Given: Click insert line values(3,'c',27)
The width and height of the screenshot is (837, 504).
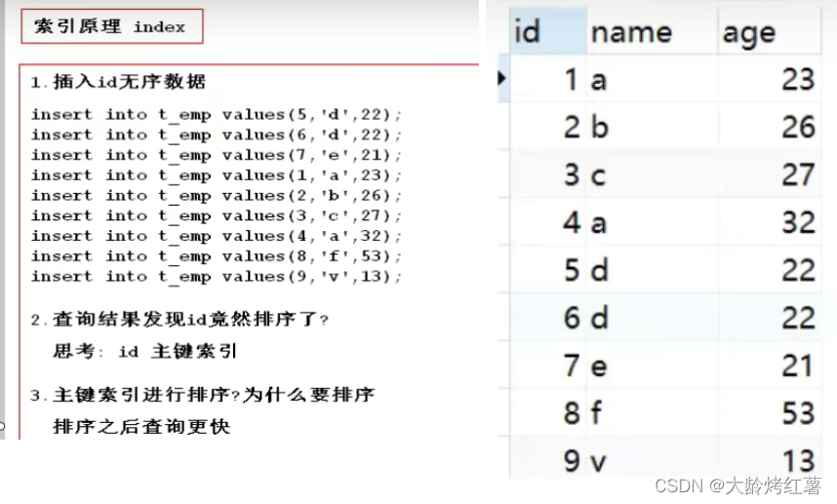Looking at the screenshot, I should click(x=216, y=216).
